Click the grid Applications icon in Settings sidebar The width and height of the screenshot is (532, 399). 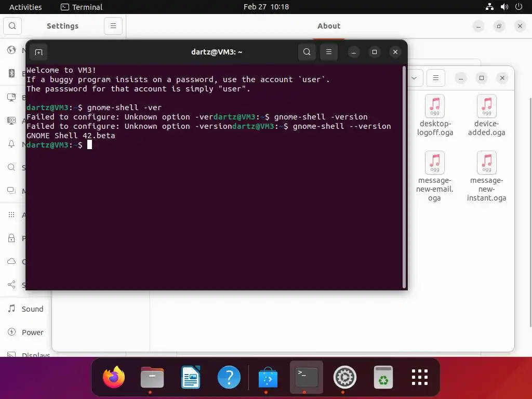click(11, 215)
